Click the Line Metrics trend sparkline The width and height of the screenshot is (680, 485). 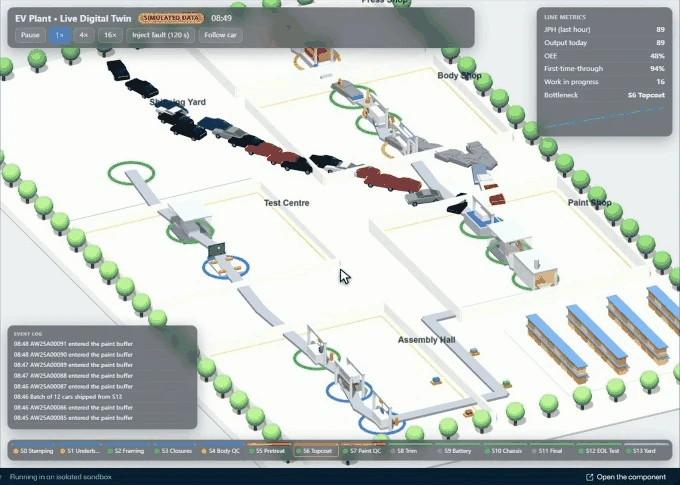pyautogui.click(x=604, y=117)
